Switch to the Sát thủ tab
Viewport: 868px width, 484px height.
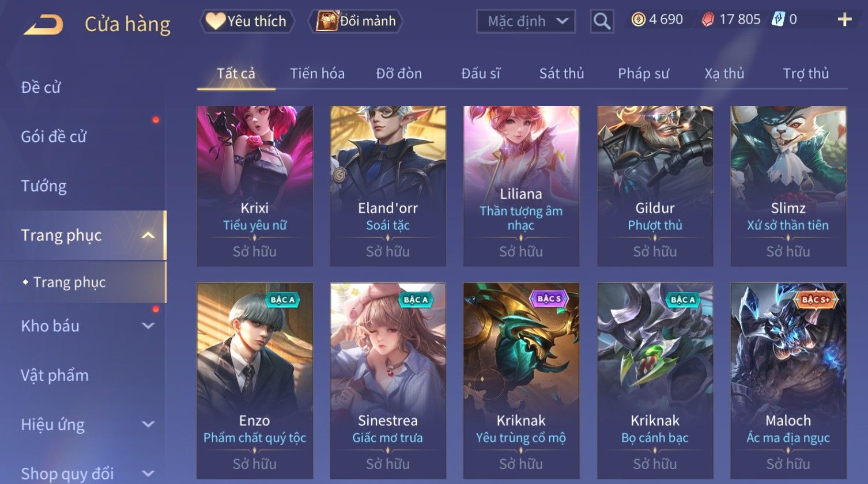pos(561,74)
